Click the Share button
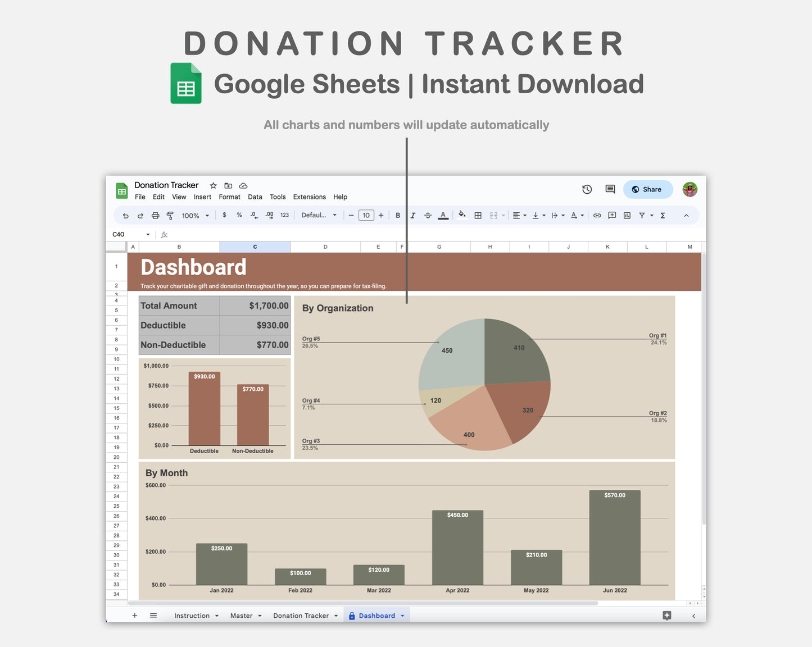 click(647, 189)
